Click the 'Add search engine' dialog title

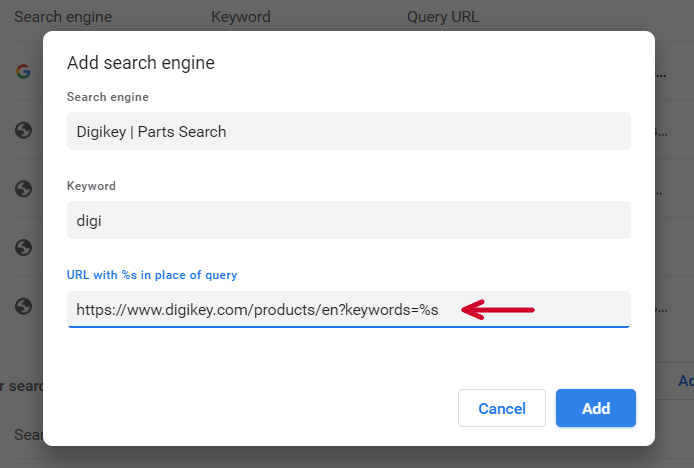point(141,63)
